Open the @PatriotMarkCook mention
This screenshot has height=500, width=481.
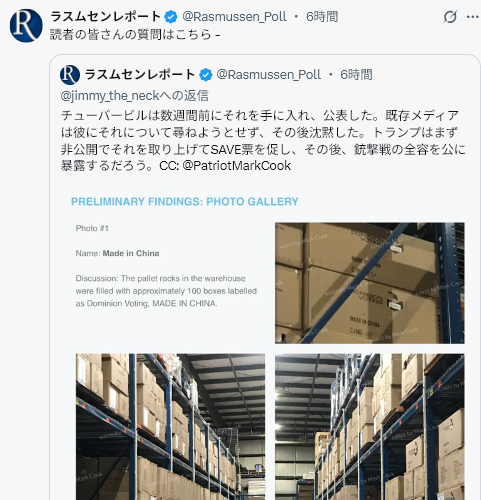(237, 166)
